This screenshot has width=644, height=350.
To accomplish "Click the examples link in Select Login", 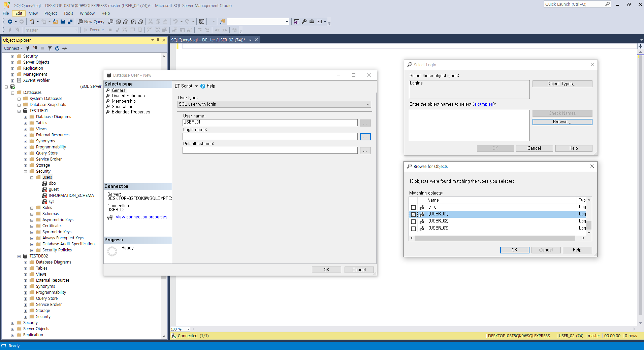I will click(484, 104).
